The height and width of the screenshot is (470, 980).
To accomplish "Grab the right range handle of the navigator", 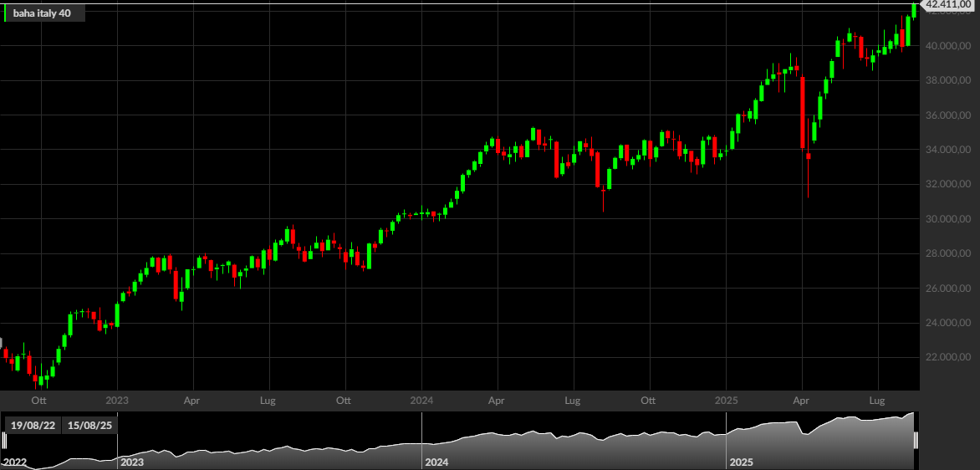I will [x=916, y=440].
